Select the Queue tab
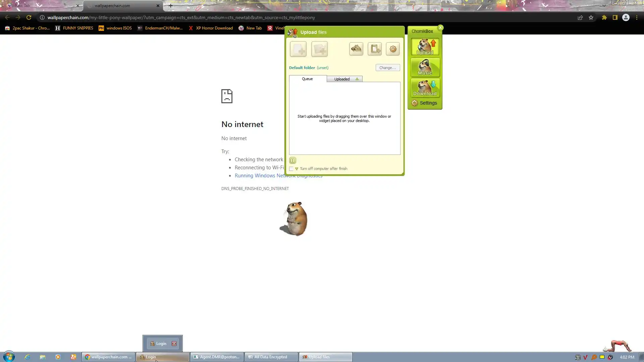 (x=307, y=79)
